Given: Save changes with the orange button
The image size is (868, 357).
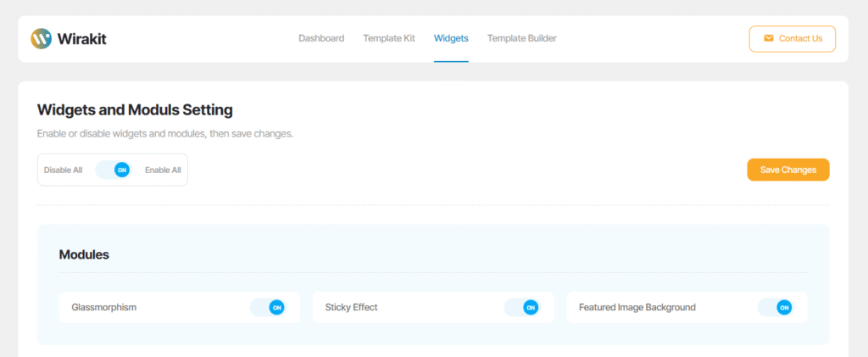Looking at the screenshot, I should coord(787,170).
